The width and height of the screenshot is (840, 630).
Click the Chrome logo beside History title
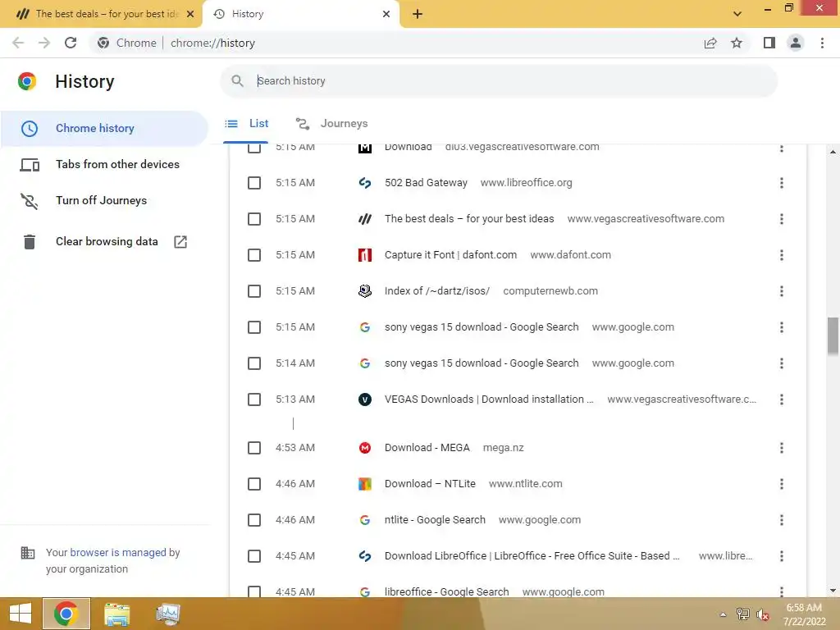click(27, 81)
